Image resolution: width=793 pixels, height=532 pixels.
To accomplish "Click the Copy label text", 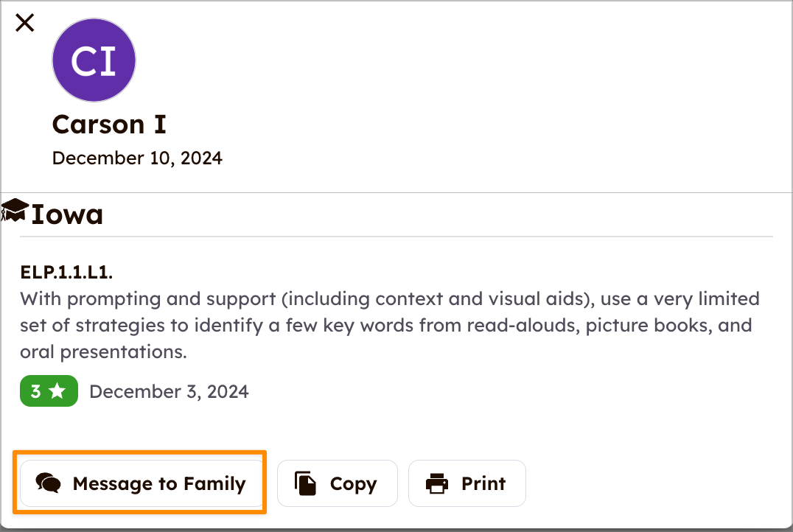I will 354,484.
